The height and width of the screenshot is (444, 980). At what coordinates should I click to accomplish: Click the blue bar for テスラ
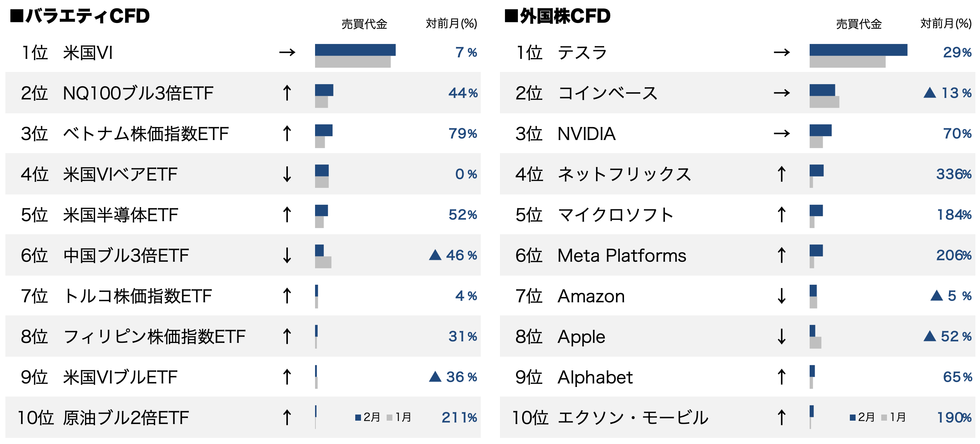[x=858, y=50]
